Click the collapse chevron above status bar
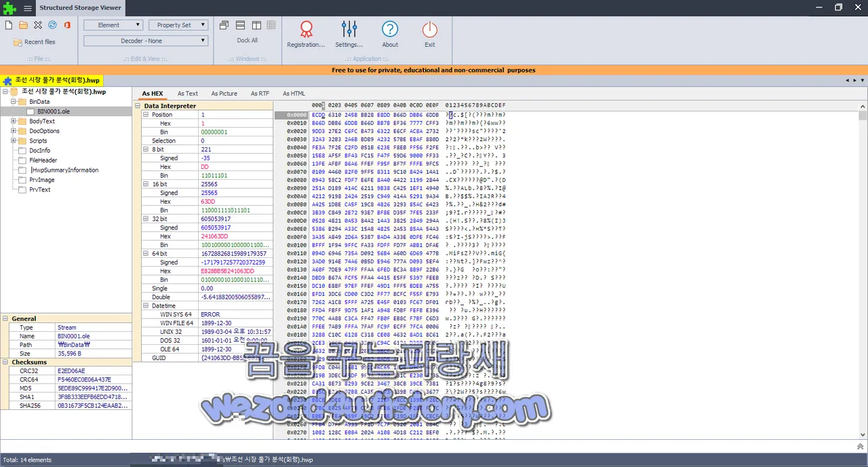 coord(861,446)
